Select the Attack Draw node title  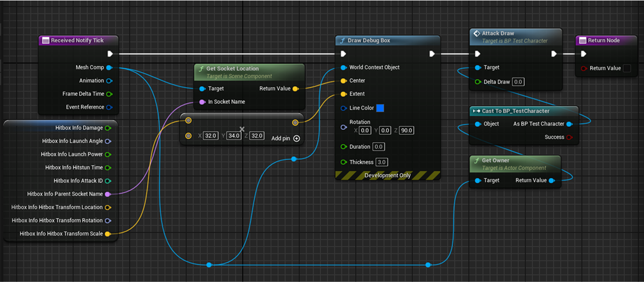[x=498, y=33]
